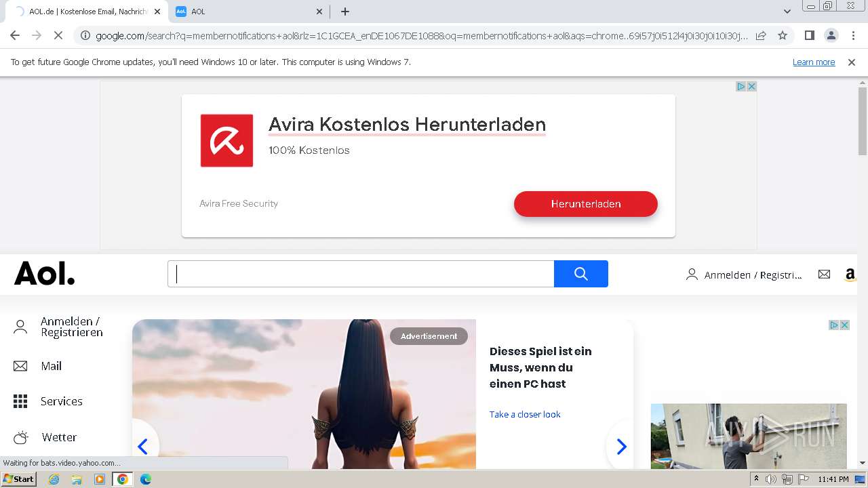The width and height of the screenshot is (868, 488).
Task: Stop loading the page
Action: coord(58,35)
